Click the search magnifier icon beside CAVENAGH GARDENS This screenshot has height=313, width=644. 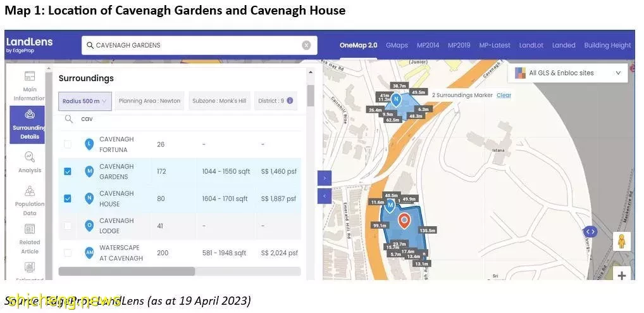point(90,45)
